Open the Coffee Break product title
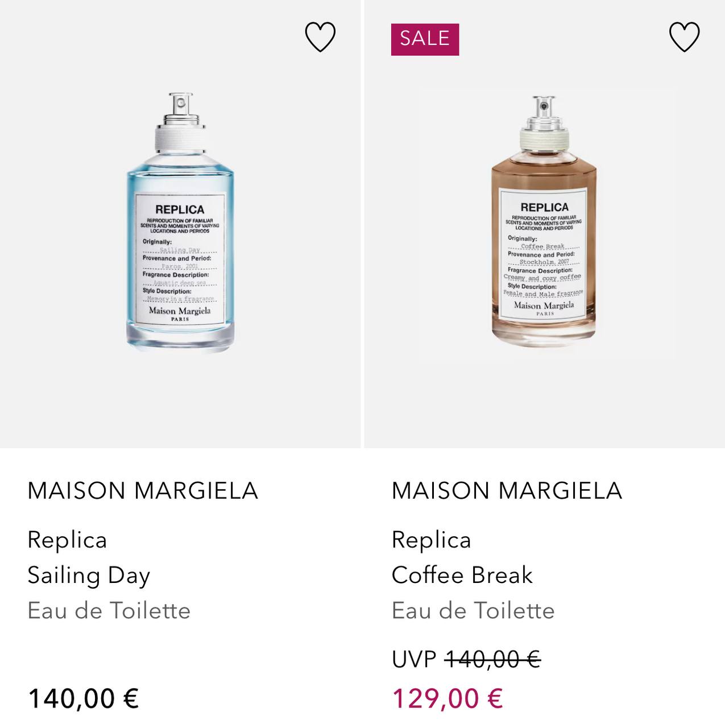 tap(462, 575)
